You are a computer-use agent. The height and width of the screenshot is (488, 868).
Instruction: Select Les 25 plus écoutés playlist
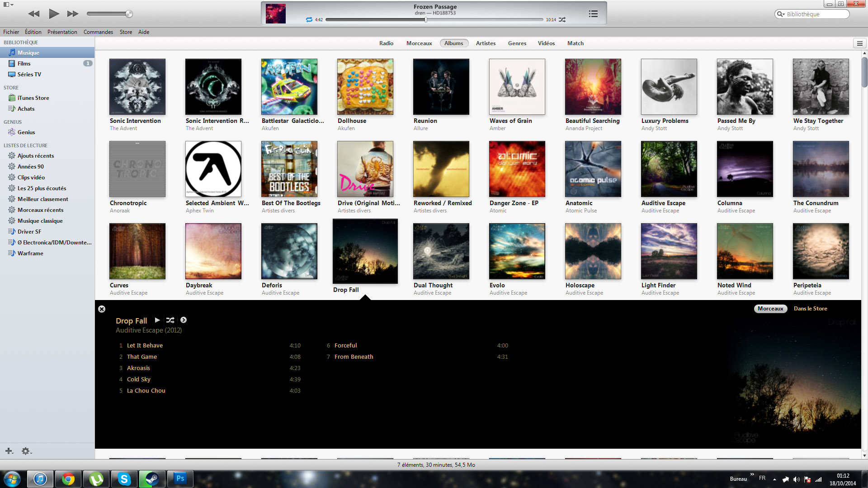47,188
